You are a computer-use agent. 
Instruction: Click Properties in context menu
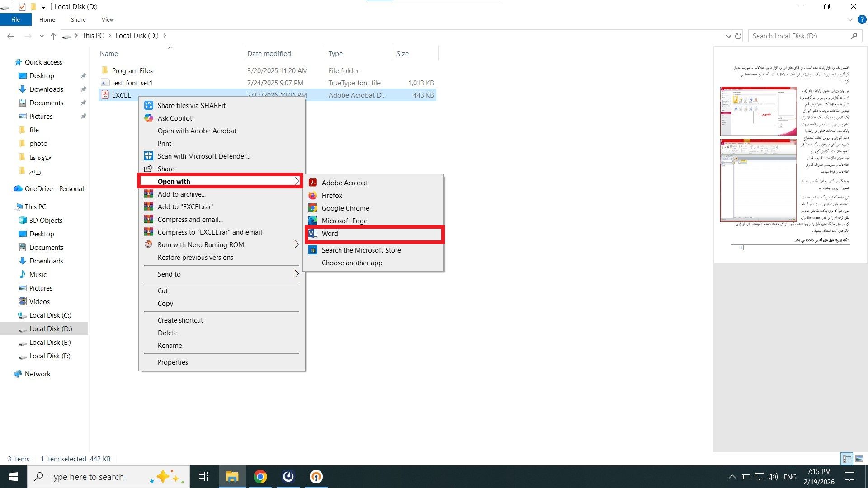pyautogui.click(x=173, y=362)
